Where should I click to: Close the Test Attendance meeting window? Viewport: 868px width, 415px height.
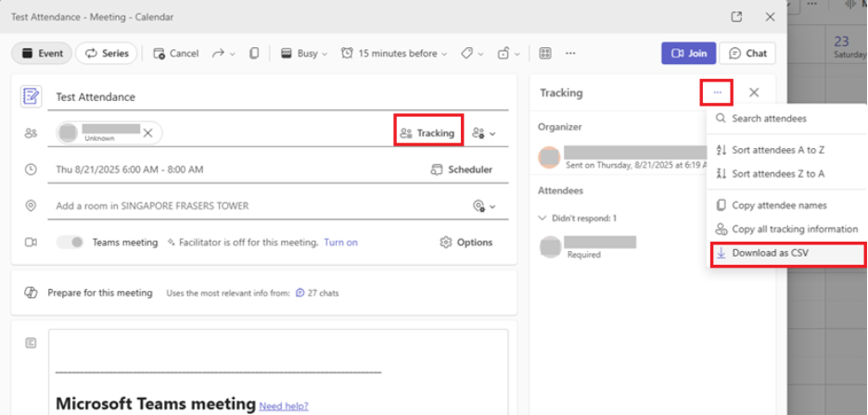click(770, 18)
